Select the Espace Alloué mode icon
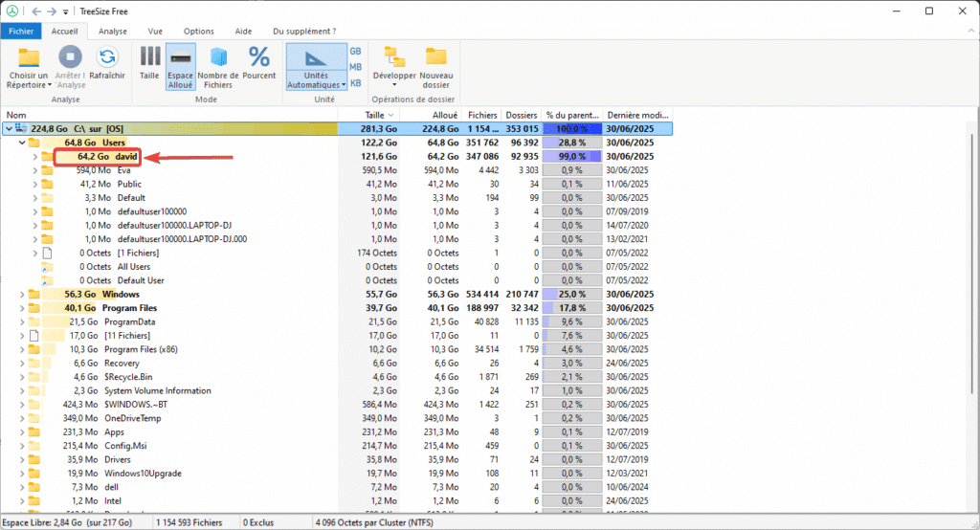The width and height of the screenshot is (980, 530). (181, 58)
